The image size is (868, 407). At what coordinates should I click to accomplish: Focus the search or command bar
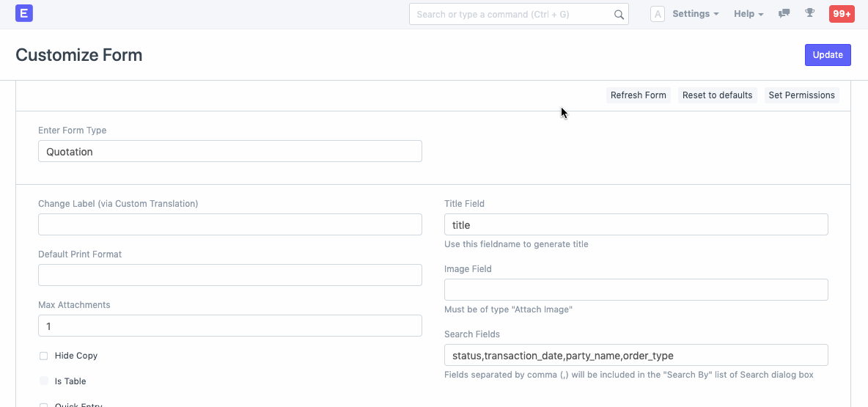pyautogui.click(x=513, y=15)
